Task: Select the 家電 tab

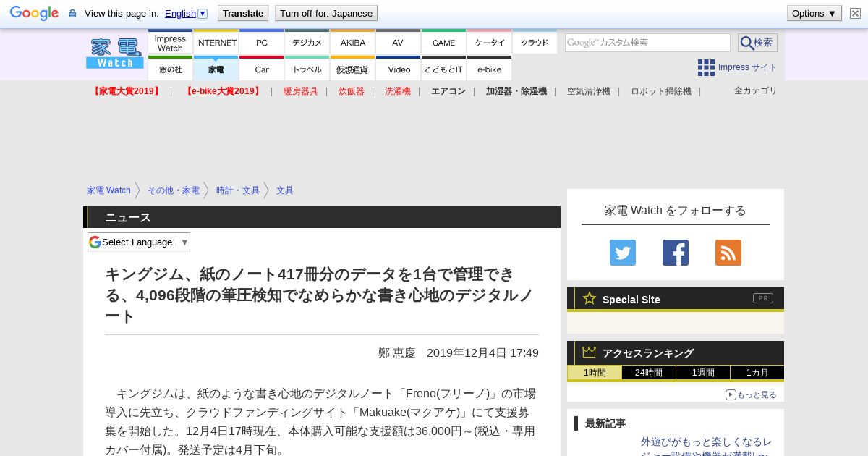Action: coord(216,69)
